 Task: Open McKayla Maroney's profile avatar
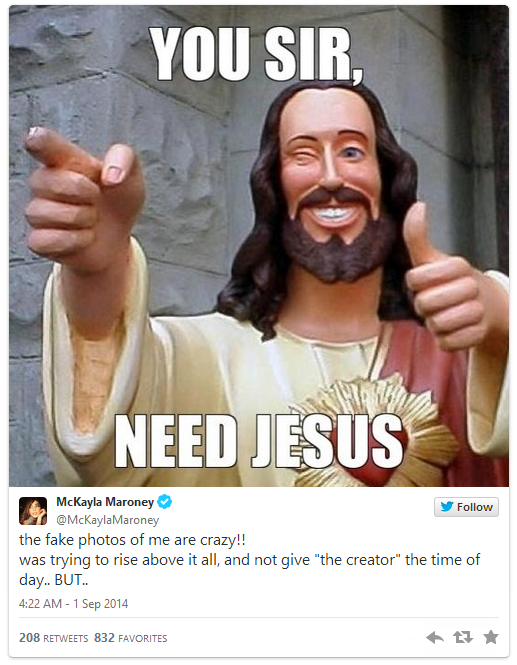33,511
